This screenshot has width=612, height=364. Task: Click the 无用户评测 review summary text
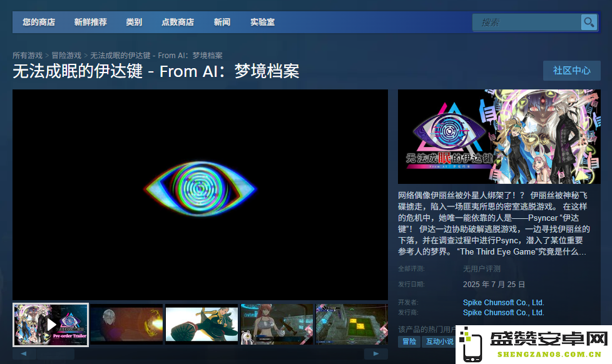[482, 269]
